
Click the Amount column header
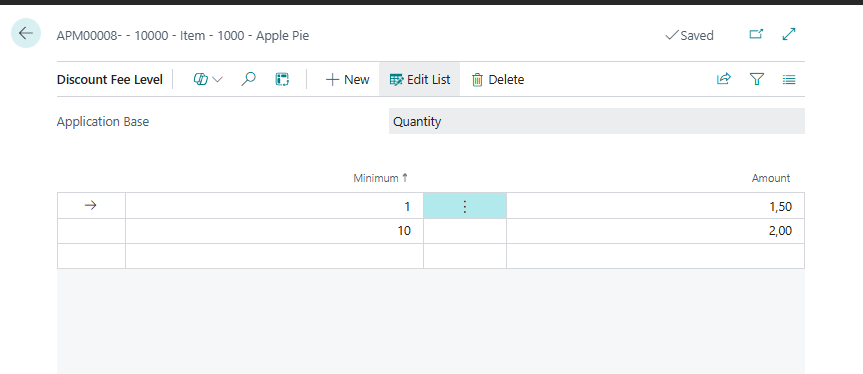[x=771, y=178]
